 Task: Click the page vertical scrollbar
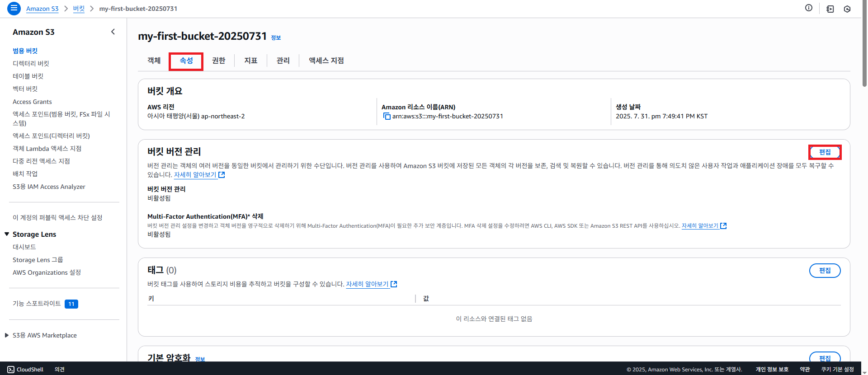(864, 43)
